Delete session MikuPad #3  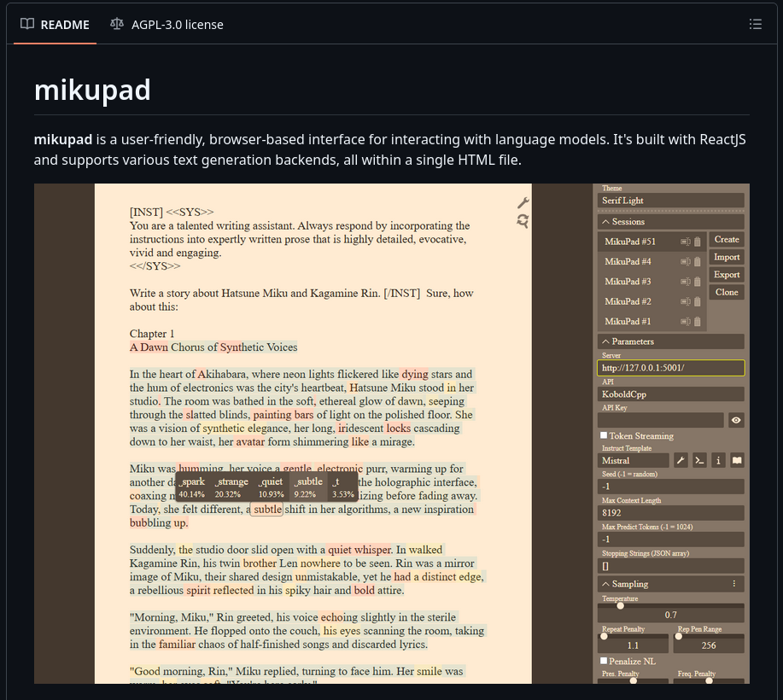pos(697,282)
